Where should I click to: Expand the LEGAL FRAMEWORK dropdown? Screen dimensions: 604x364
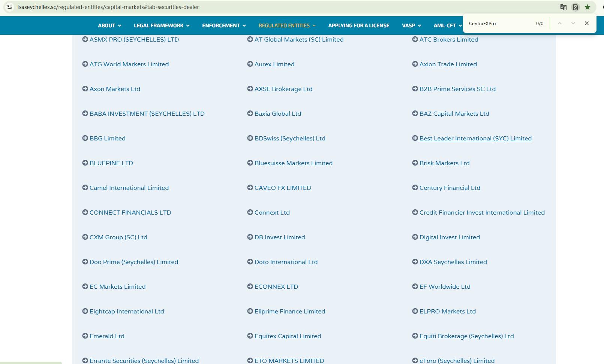[162, 25]
